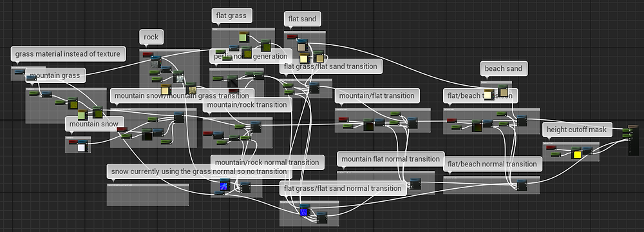The height and width of the screenshot is (232, 644).
Task: Select the 'mountain grass' comment label
Action: (x=56, y=75)
